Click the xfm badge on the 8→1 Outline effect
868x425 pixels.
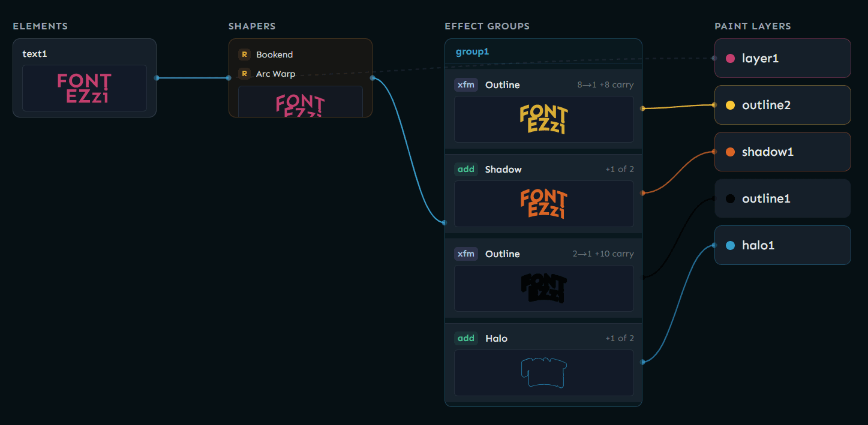pos(466,85)
